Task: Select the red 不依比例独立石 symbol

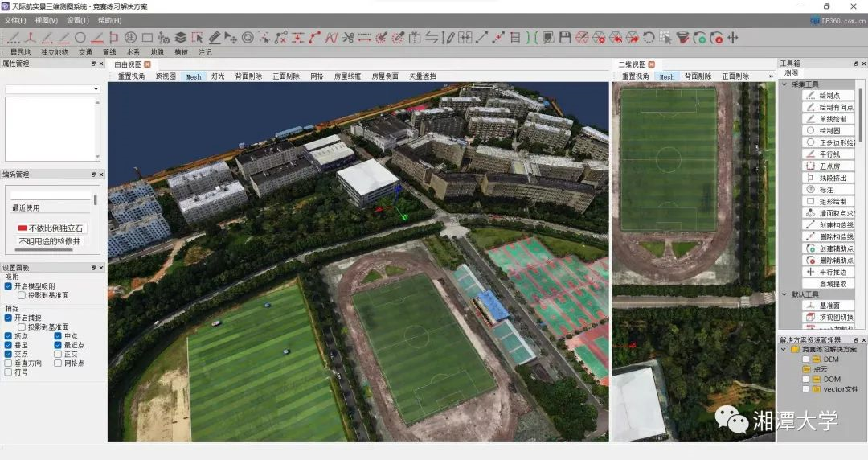Action: pyautogui.click(x=51, y=228)
